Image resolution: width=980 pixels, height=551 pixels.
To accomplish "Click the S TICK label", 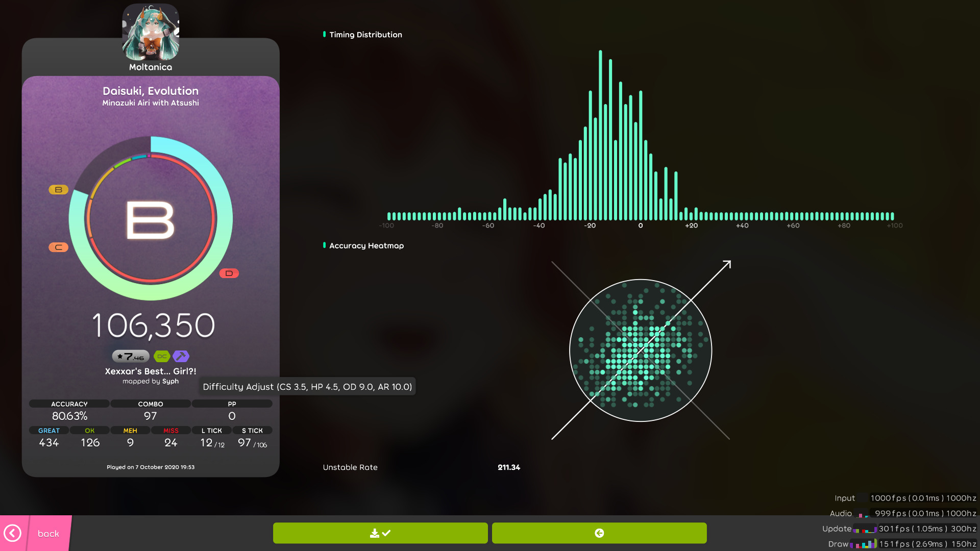I will [252, 431].
